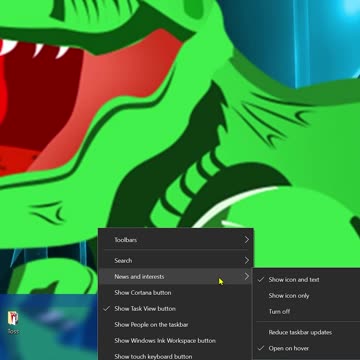Uncheck Open on hover option
This screenshot has width=360, height=360.
click(x=307, y=348)
